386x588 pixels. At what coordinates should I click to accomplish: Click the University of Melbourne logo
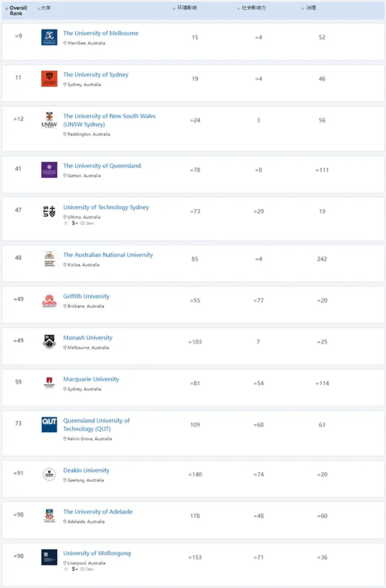49,37
